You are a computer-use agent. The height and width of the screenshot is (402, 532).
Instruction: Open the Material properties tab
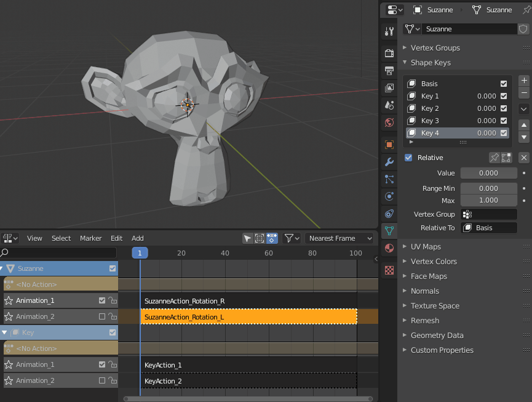tap(389, 248)
